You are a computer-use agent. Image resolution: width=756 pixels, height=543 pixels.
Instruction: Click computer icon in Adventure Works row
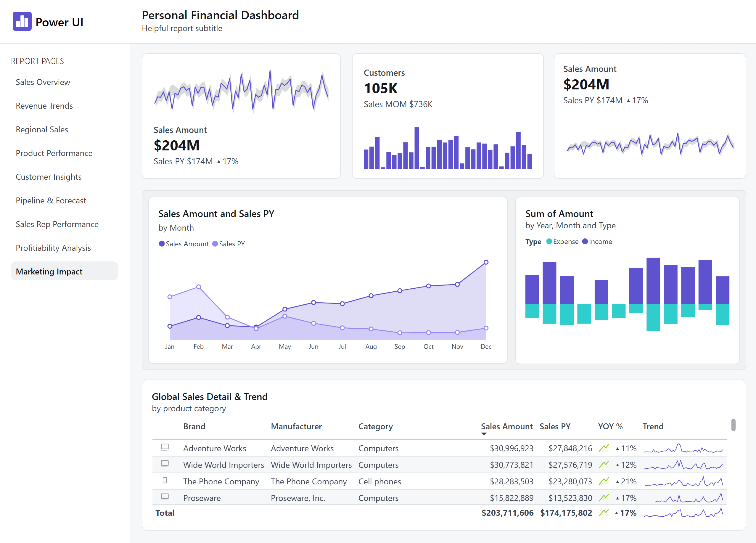[165, 447]
